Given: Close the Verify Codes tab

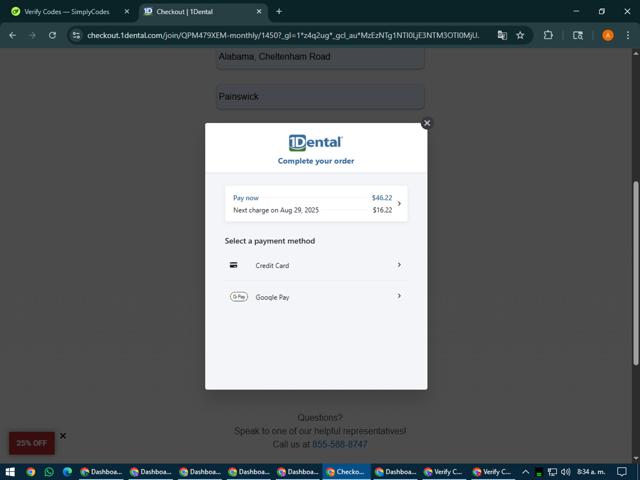Looking at the screenshot, I should point(127,12).
